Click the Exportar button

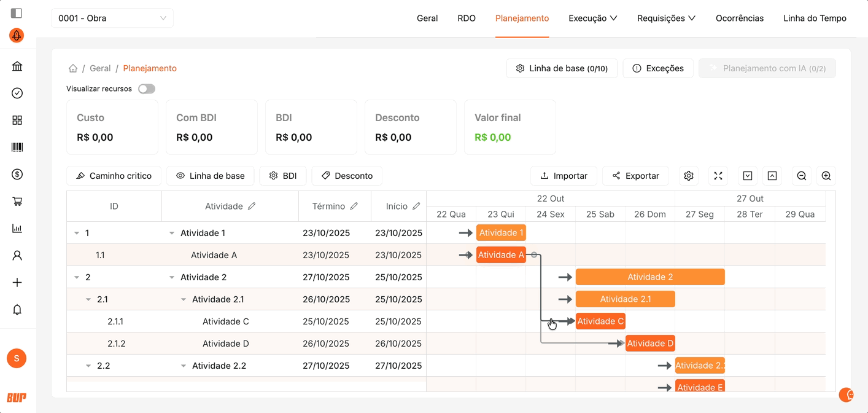point(635,176)
